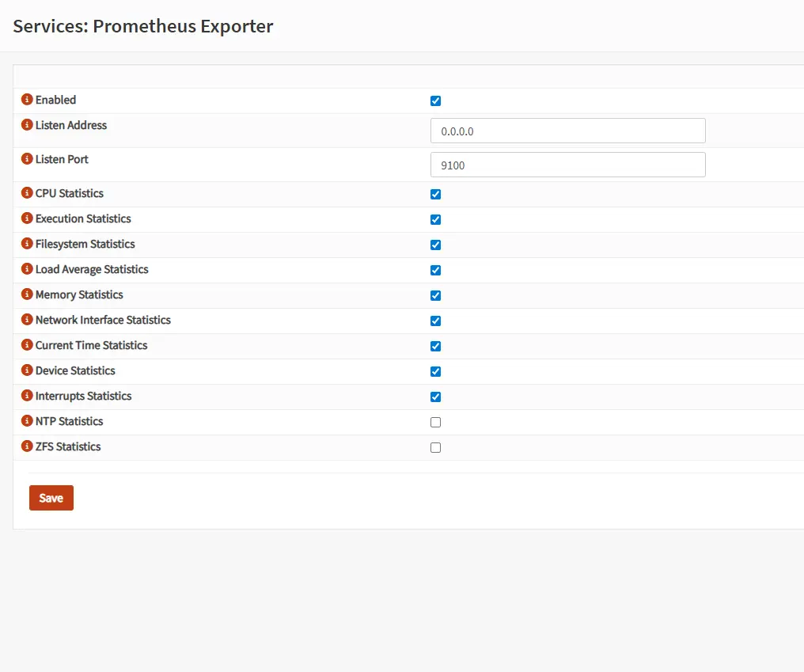Toggle Device Statistics checkbox
The width and height of the screenshot is (804, 672).
435,371
